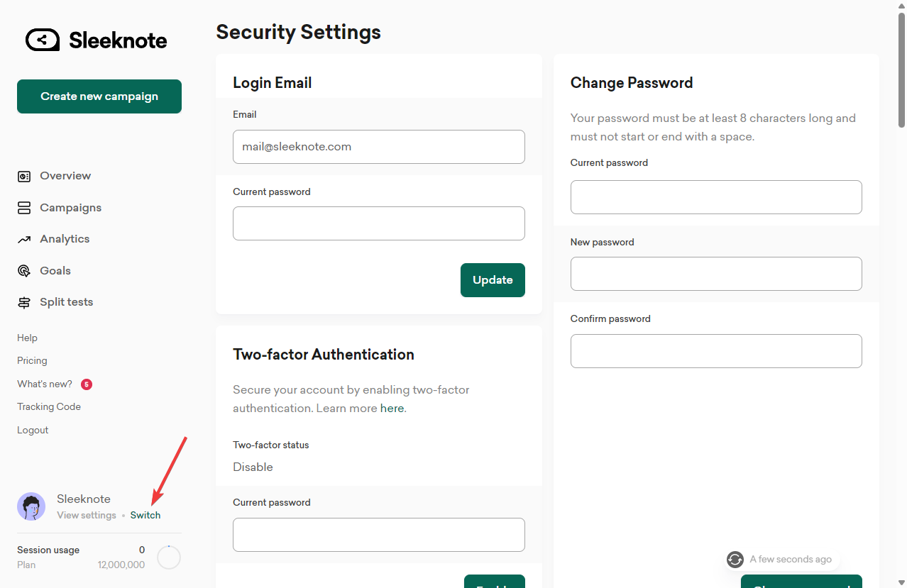Open the Tracking Code menu link
The height and width of the screenshot is (588, 907).
coord(49,407)
